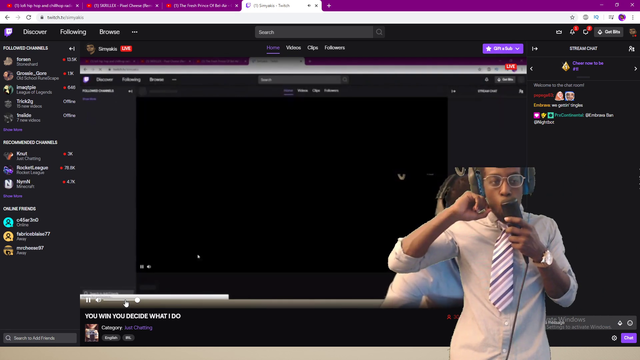Switch to Fresh Prince Of Bel-Air tab
This screenshot has width=640, height=360.
(x=202, y=6)
